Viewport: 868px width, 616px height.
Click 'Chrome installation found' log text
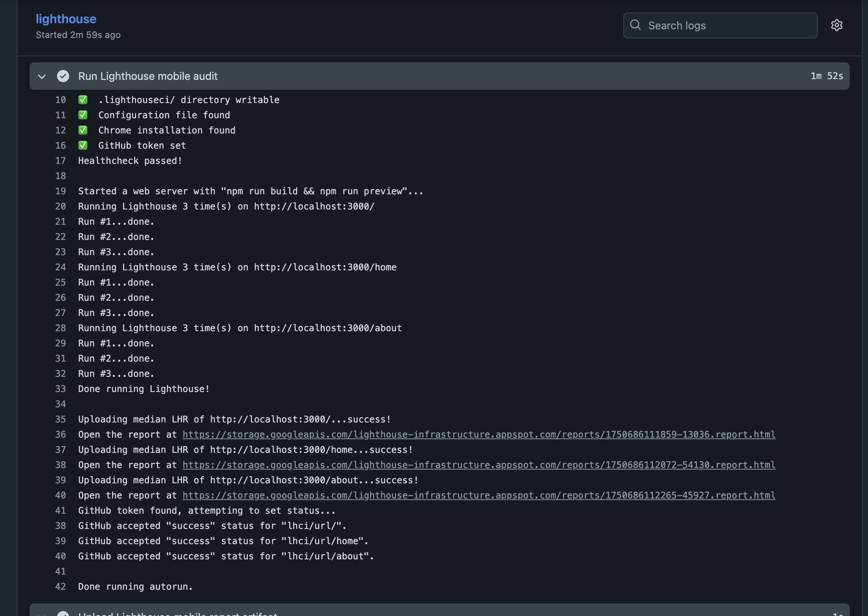click(x=167, y=130)
